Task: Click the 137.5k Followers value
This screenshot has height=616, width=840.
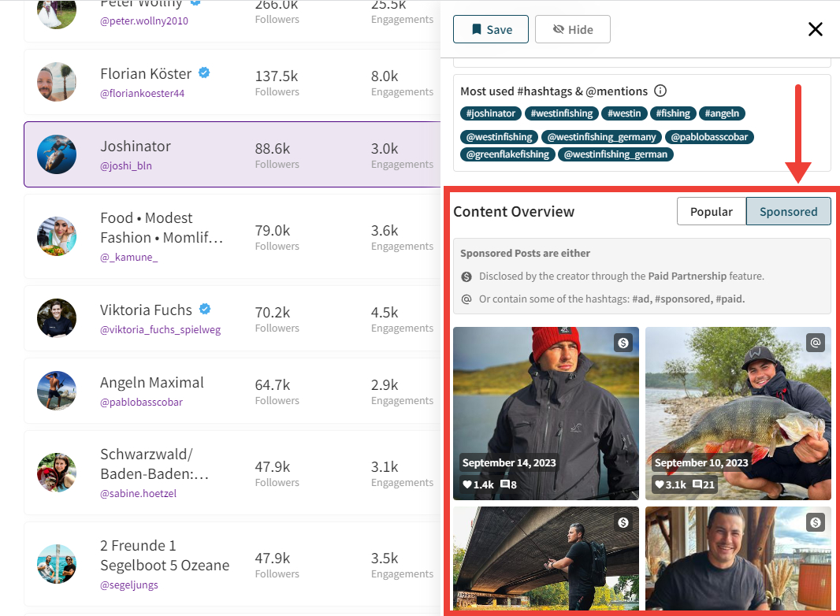Action: point(277,76)
